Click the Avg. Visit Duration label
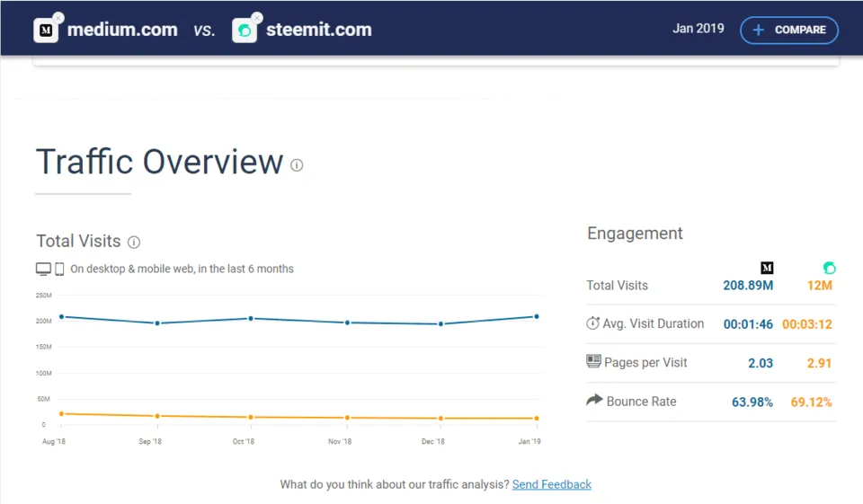 (653, 323)
